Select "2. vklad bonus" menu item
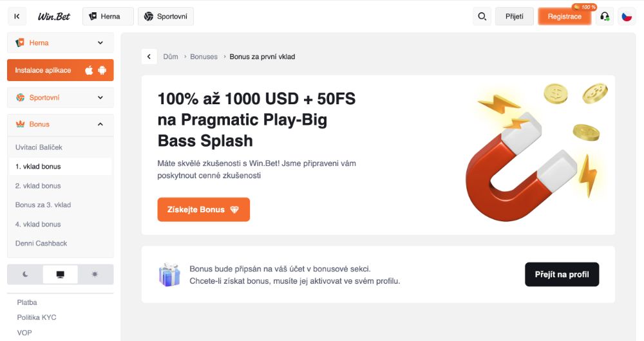The width and height of the screenshot is (644, 341). 38,186
